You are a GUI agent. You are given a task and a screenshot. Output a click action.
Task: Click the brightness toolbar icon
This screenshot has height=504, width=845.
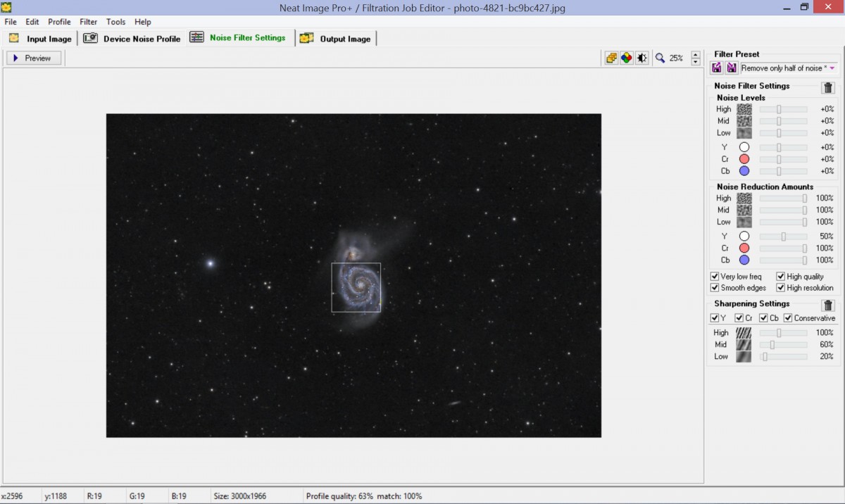(641, 58)
